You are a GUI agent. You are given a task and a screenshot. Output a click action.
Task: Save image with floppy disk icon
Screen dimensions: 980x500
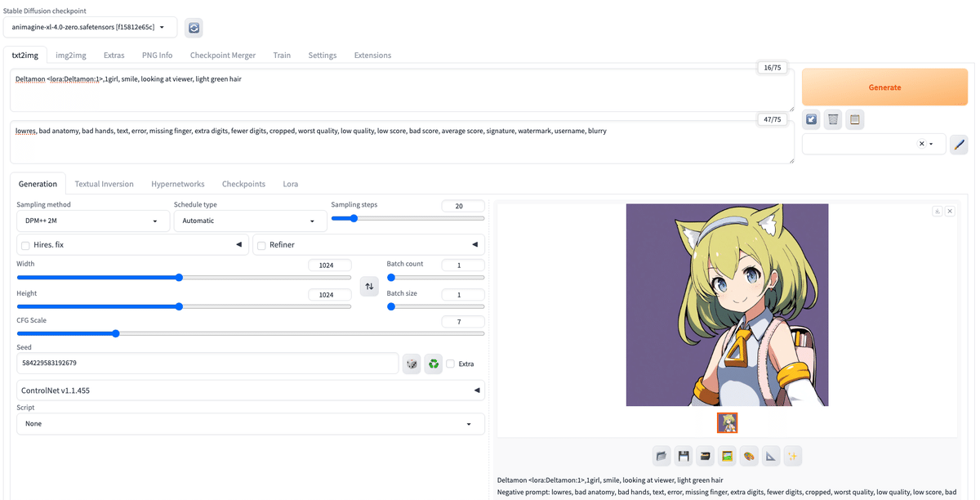(x=684, y=456)
